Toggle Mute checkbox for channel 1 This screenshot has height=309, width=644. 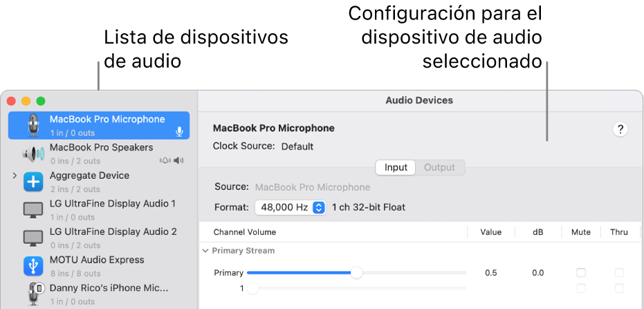(x=581, y=288)
